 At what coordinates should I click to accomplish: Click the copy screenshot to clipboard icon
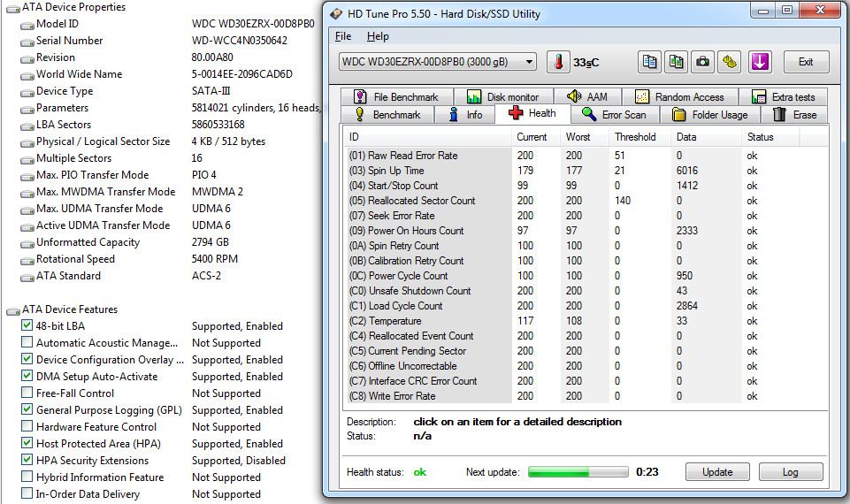(x=676, y=62)
